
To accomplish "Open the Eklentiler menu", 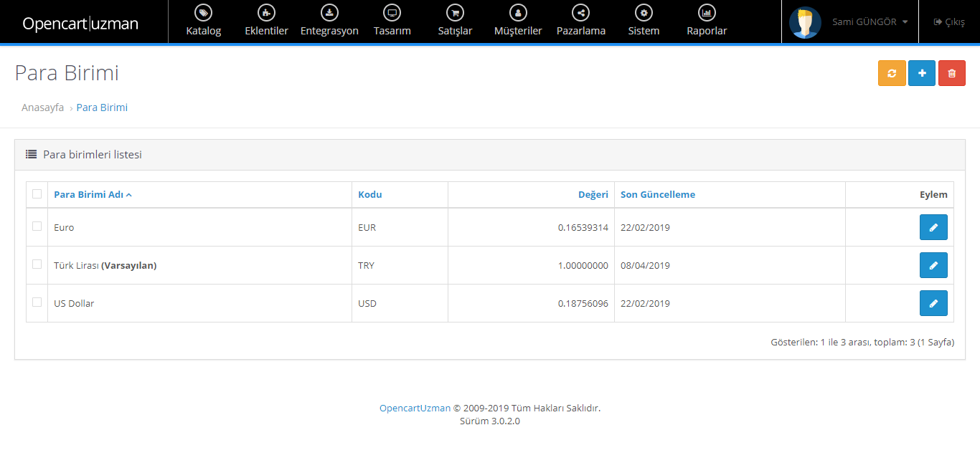I will pos(266,21).
